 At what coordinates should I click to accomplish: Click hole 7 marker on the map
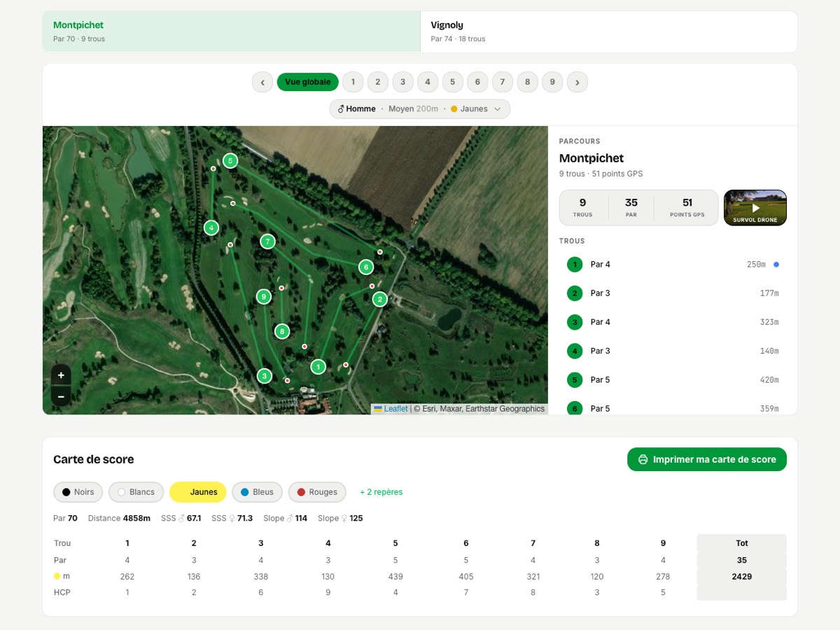[x=267, y=241]
